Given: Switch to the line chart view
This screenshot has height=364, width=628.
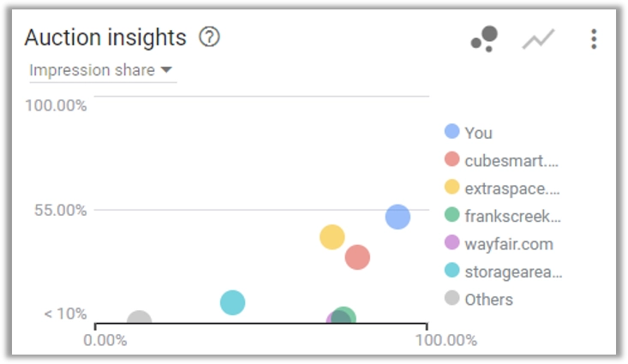Looking at the screenshot, I should coord(538,39).
